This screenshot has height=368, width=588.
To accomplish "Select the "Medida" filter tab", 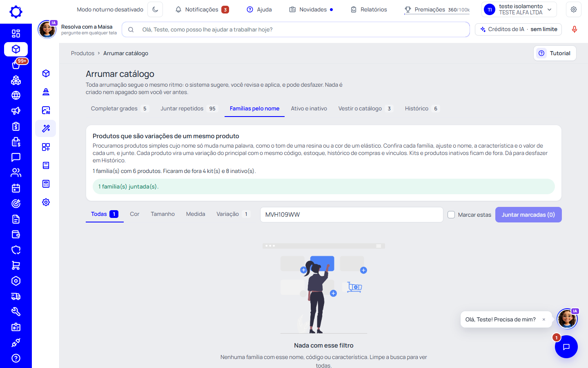I will pyautogui.click(x=196, y=214).
